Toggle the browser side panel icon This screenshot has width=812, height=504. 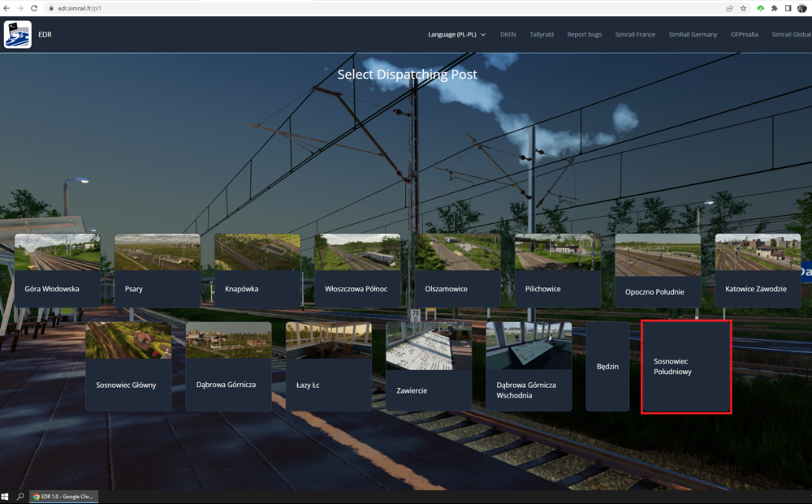tap(788, 7)
